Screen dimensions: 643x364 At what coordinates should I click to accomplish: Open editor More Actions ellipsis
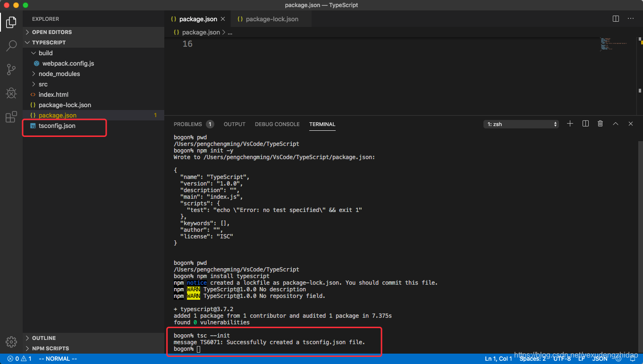click(x=631, y=19)
